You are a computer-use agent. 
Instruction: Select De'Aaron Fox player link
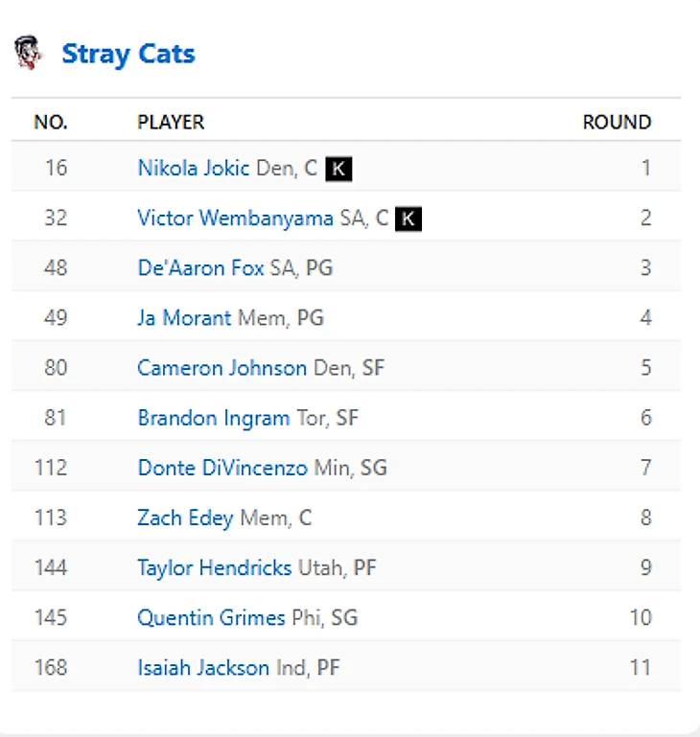200,268
